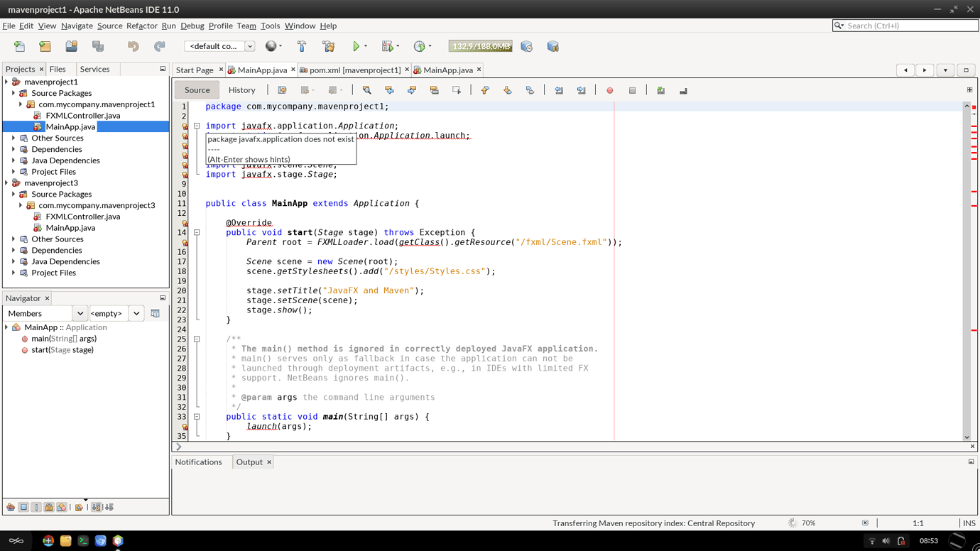Screen dimensions: 980x551
Task: Toggle Show Fields filter in Navigator
Action: tap(23, 507)
